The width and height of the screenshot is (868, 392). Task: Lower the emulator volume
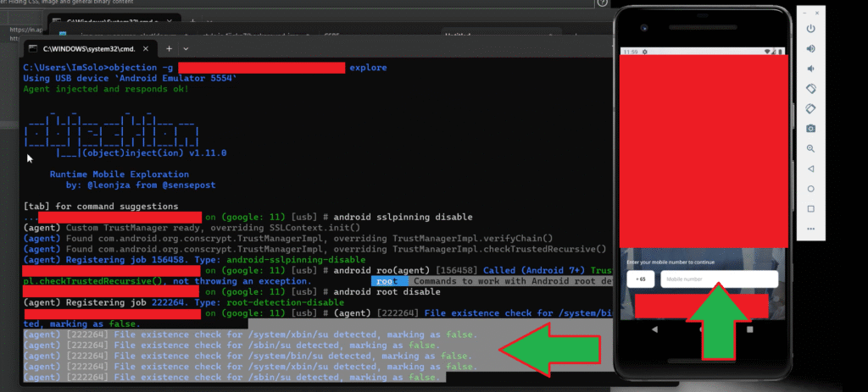(x=810, y=69)
